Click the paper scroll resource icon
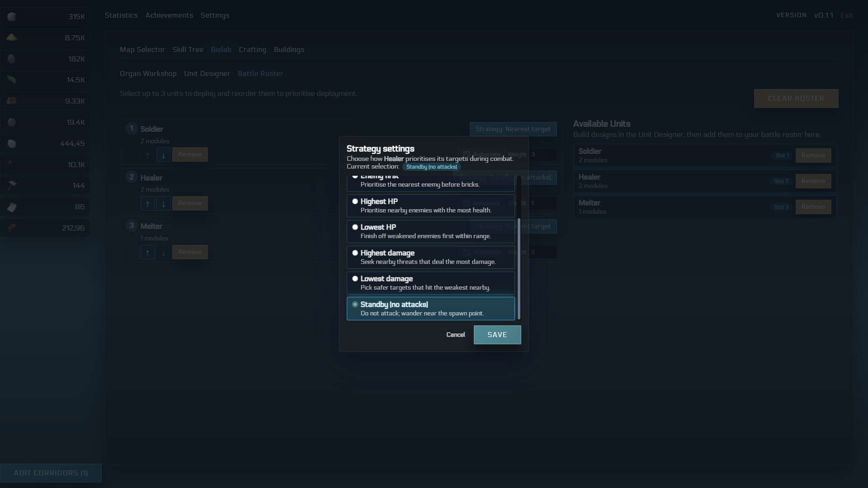Image resolution: width=868 pixels, height=488 pixels. tap(12, 206)
